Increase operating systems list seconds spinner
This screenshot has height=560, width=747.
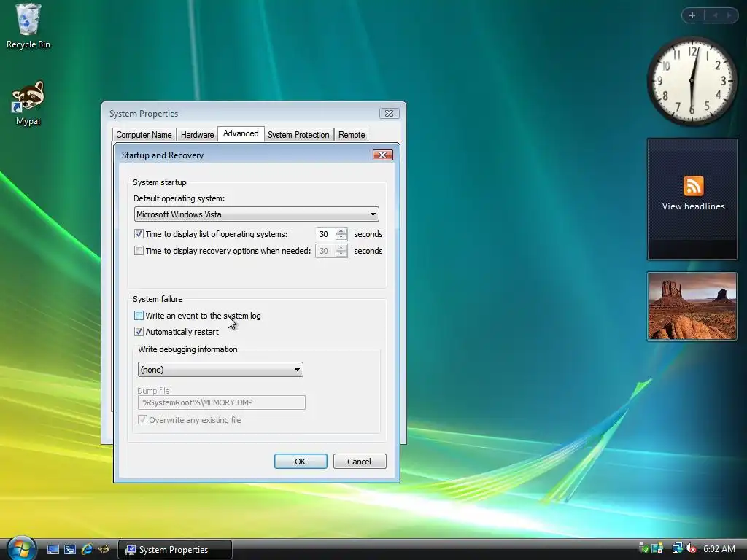click(341, 231)
